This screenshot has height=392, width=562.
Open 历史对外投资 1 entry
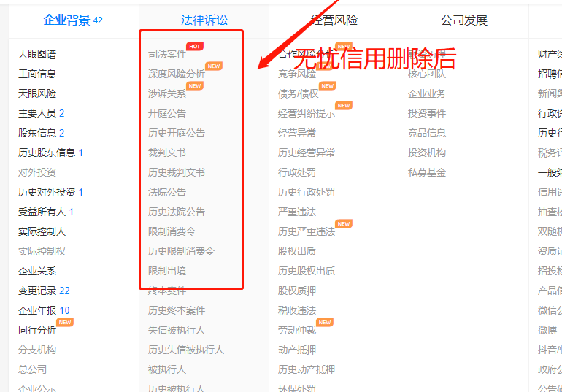pos(50,193)
